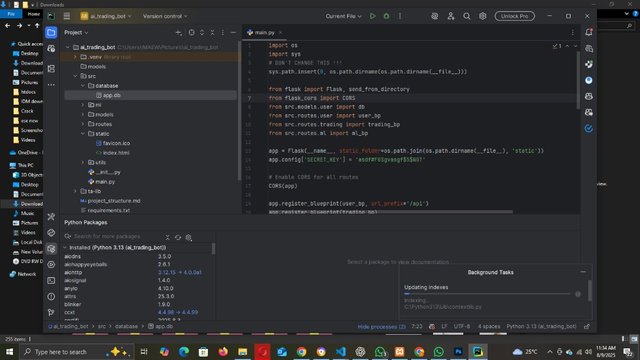Open the Python 3.13 interpreter selector
The image size is (640, 360).
tap(541, 327)
